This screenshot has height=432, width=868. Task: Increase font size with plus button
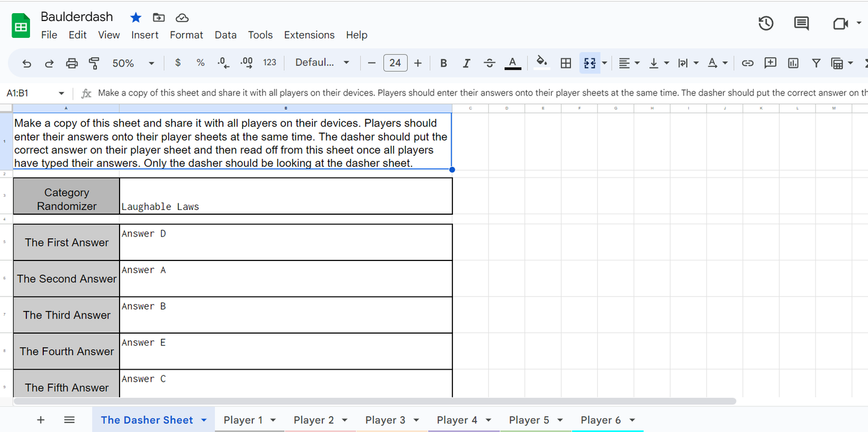(x=418, y=63)
